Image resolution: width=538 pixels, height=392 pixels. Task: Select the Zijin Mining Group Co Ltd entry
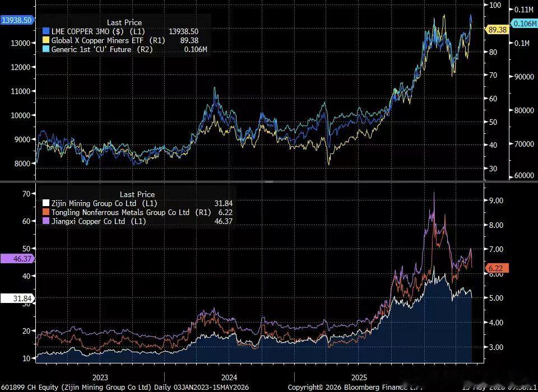tap(104, 203)
